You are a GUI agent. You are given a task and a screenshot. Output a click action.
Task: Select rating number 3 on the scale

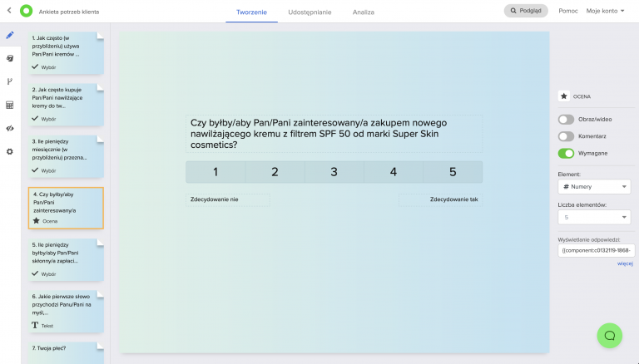pos(334,172)
